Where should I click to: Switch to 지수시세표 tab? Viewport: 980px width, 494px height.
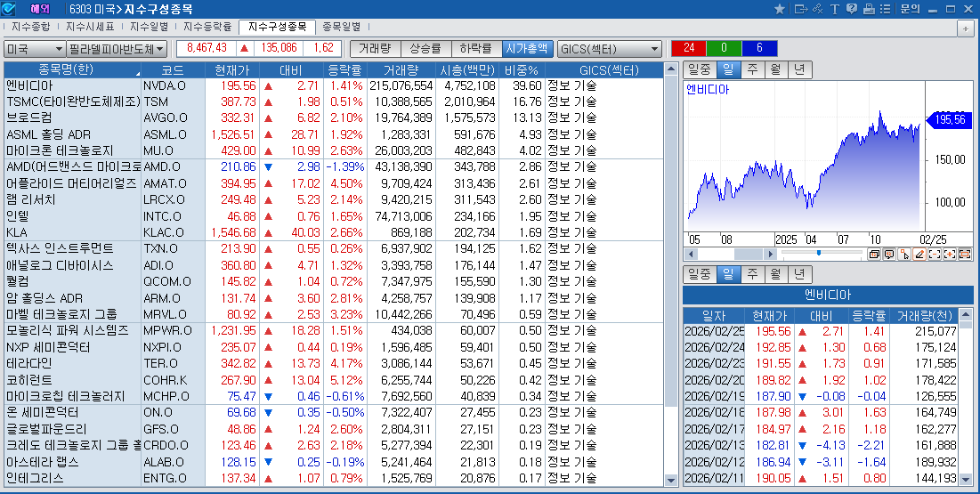(90, 27)
